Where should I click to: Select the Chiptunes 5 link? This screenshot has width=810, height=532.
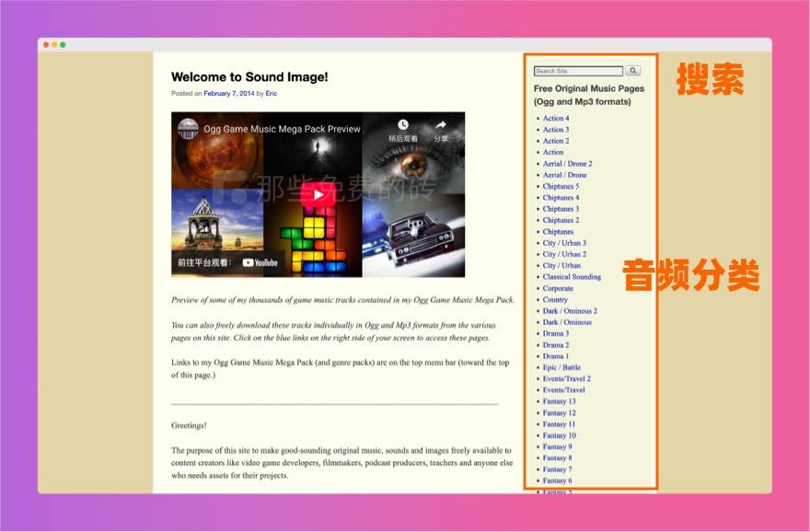[561, 186]
